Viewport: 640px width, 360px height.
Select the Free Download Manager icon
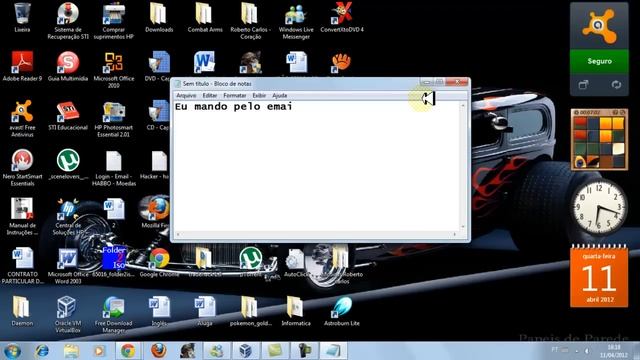[113, 314]
